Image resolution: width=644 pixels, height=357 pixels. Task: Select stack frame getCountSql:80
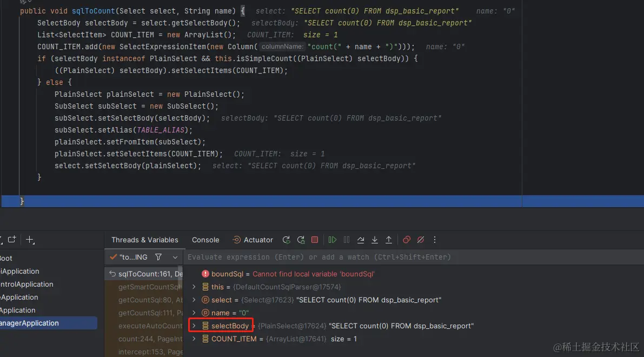[144, 300]
